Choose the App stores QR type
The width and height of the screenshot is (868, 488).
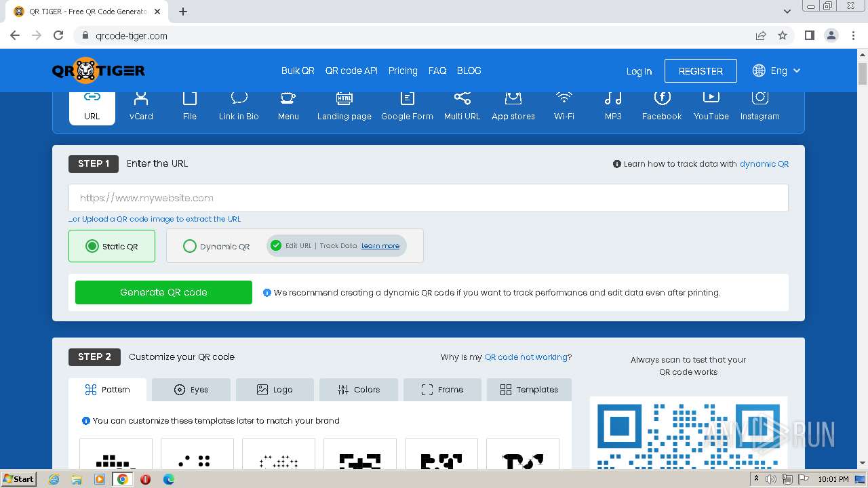(x=513, y=106)
